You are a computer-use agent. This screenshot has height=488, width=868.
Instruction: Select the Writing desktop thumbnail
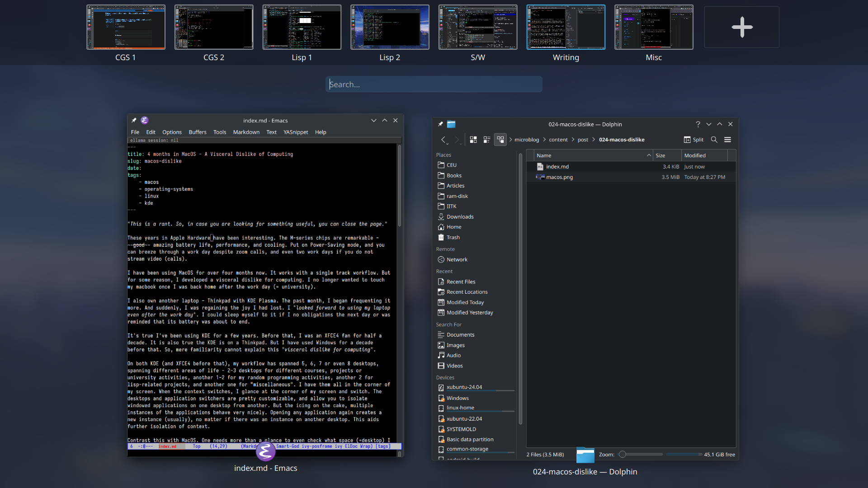pos(566,27)
